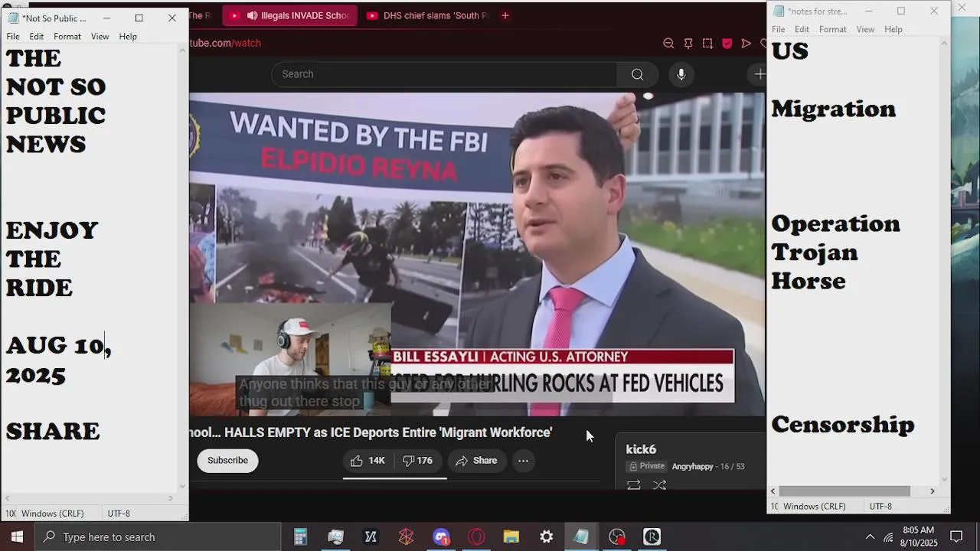This screenshot has width=980, height=551.
Task: Start voice search with the microphone icon
Action: 681,74
